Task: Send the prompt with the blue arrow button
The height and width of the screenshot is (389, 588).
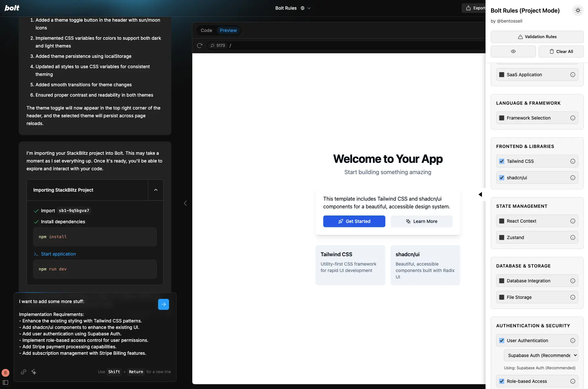Action: tap(164, 304)
